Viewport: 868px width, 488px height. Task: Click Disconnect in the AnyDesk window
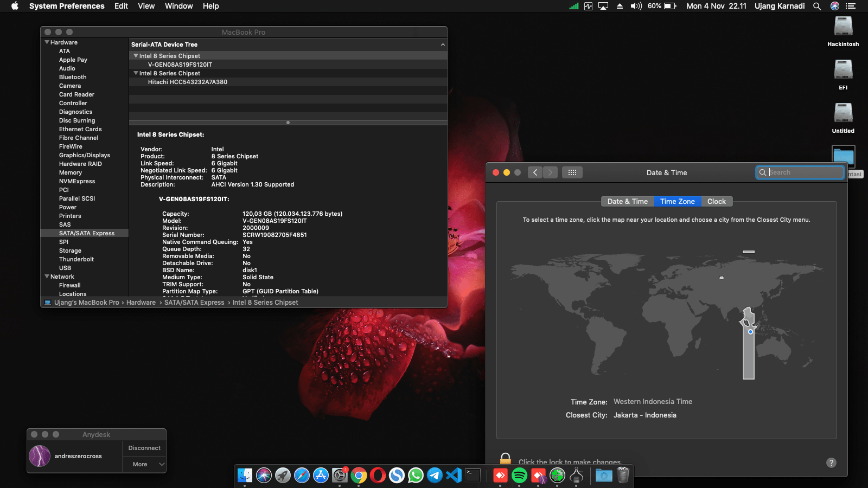(x=144, y=447)
